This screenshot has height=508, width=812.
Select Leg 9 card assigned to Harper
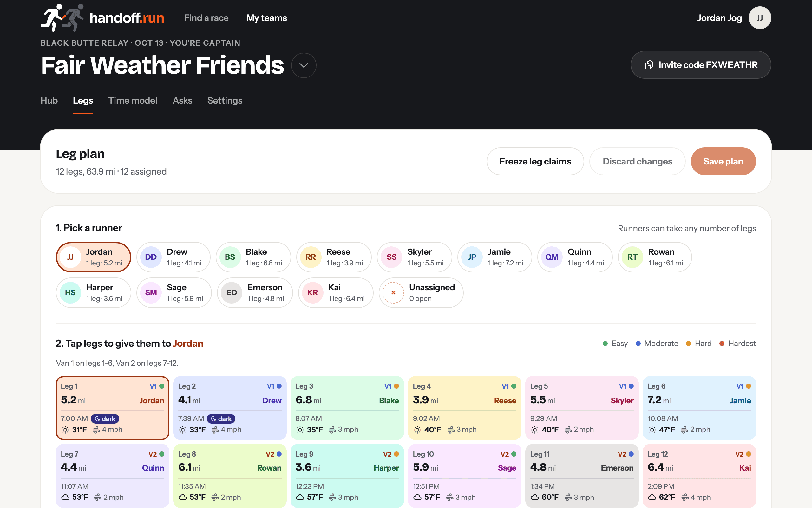[347, 476]
